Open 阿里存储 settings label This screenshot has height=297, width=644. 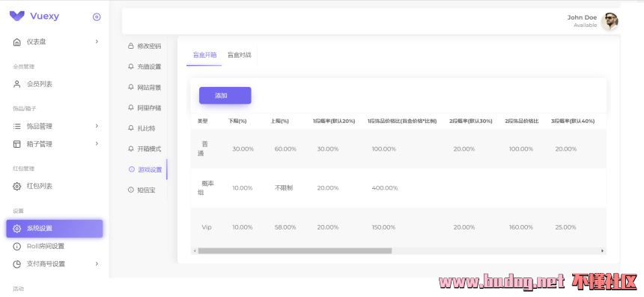pyautogui.click(x=149, y=108)
